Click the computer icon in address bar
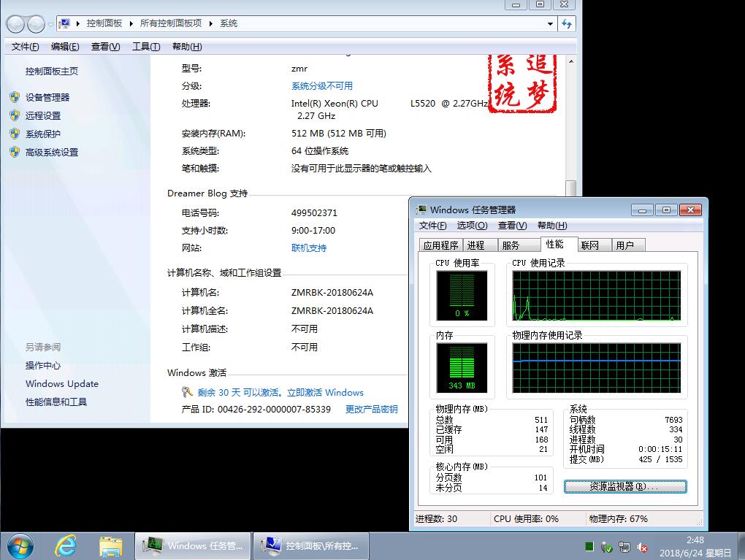 click(65, 23)
